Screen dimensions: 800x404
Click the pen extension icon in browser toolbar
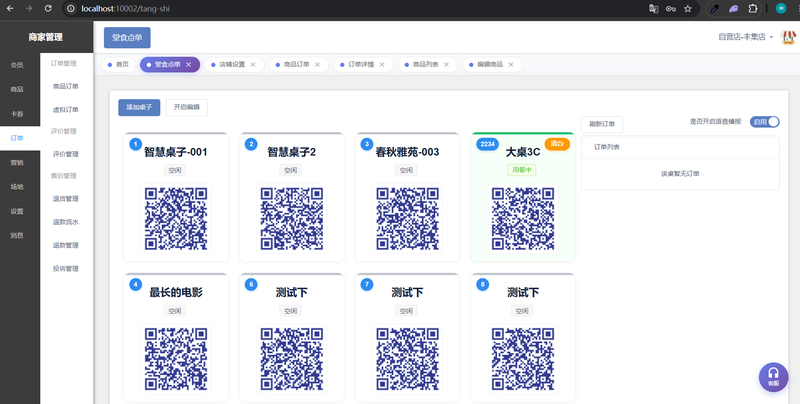715,8
